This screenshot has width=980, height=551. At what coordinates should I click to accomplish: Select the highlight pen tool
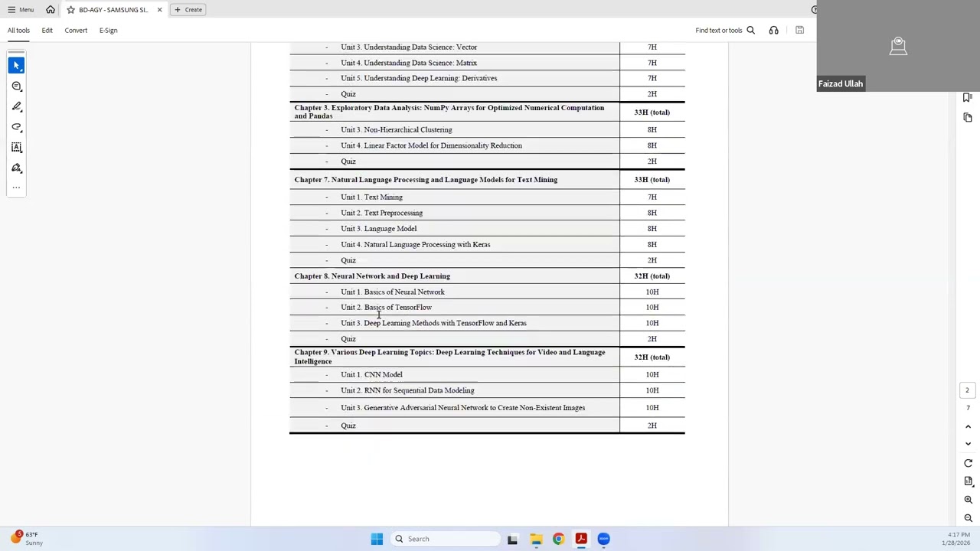(x=17, y=106)
